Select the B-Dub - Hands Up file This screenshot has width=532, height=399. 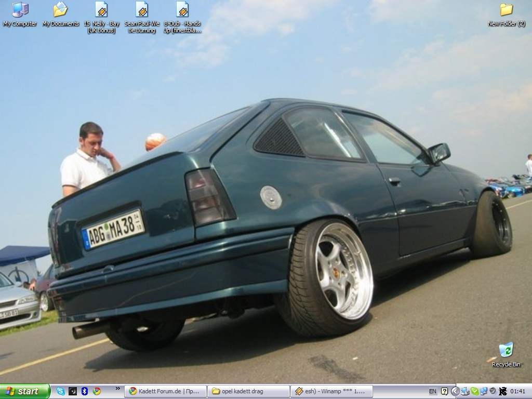pyautogui.click(x=182, y=10)
